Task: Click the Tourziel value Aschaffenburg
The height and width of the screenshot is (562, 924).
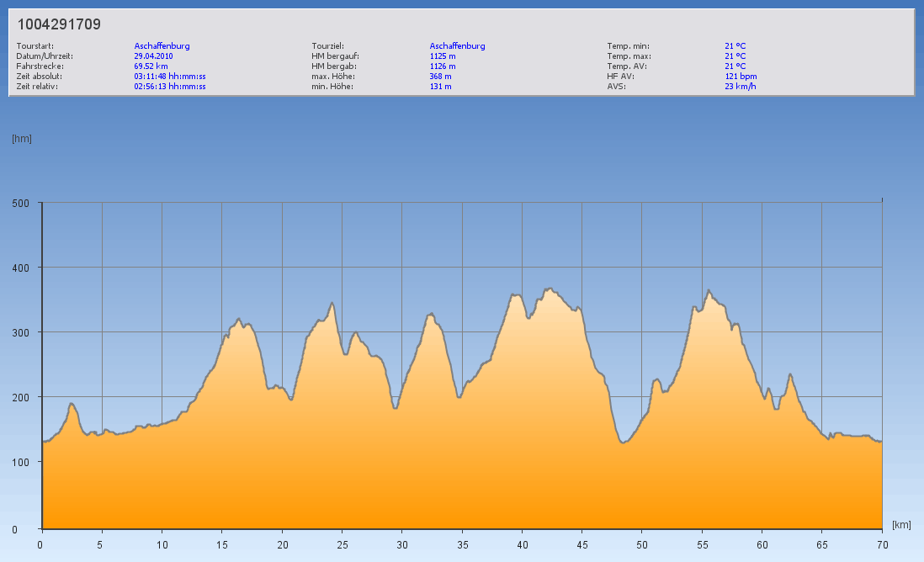Action: [x=457, y=46]
